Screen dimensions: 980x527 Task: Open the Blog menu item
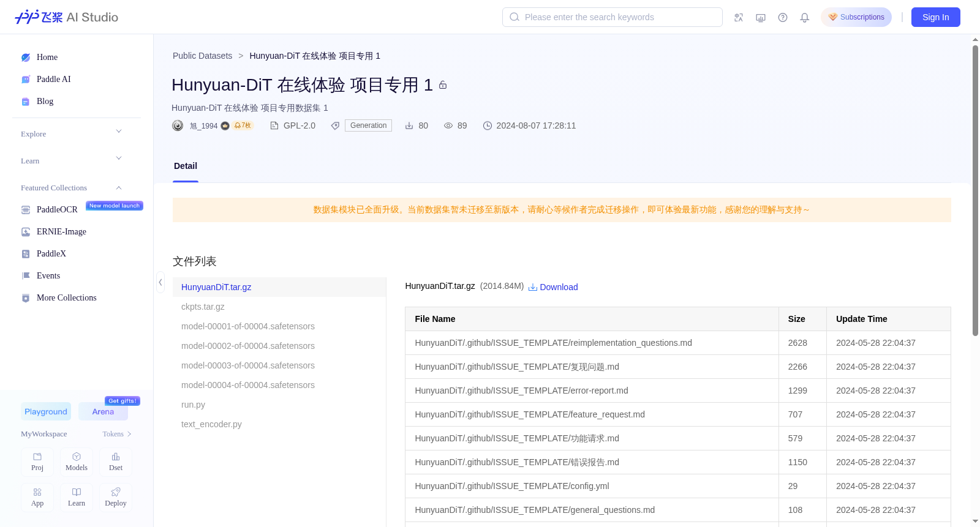tap(45, 102)
